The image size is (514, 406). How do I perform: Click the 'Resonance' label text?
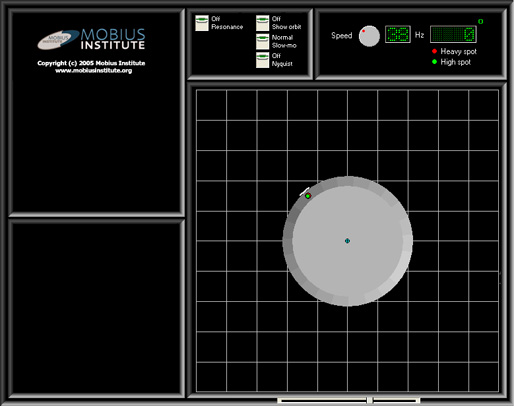point(227,27)
